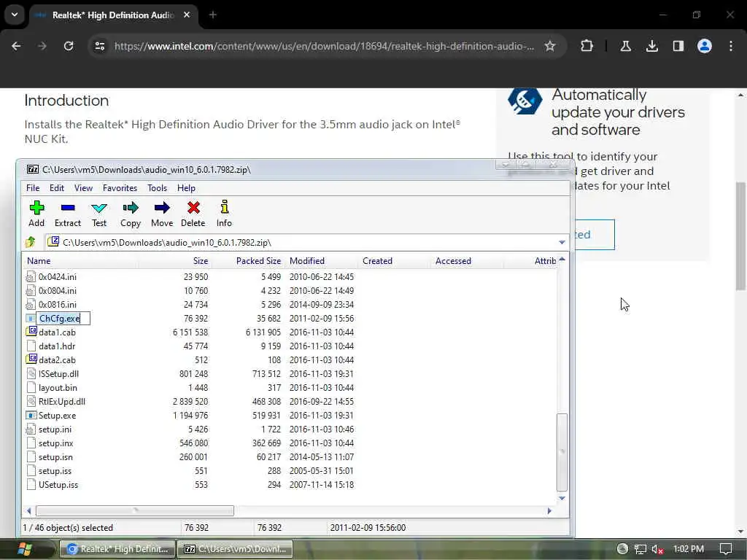747x560 pixels.
Task: Open a new browser tab
Action: click(x=212, y=15)
